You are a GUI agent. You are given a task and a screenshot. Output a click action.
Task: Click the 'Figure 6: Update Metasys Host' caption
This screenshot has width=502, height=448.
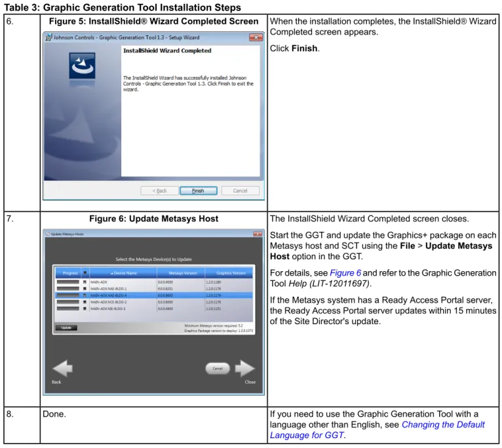153,219
